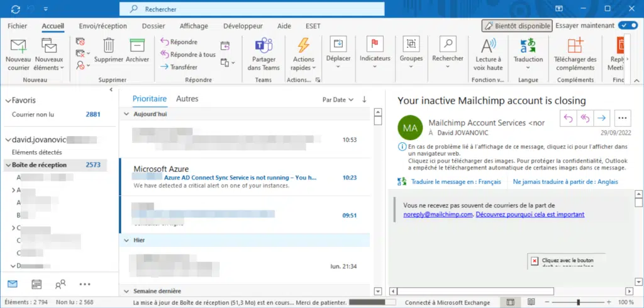This screenshot has height=308, width=644.
Task: Open Calendar from the navigation bar
Action: point(36,283)
